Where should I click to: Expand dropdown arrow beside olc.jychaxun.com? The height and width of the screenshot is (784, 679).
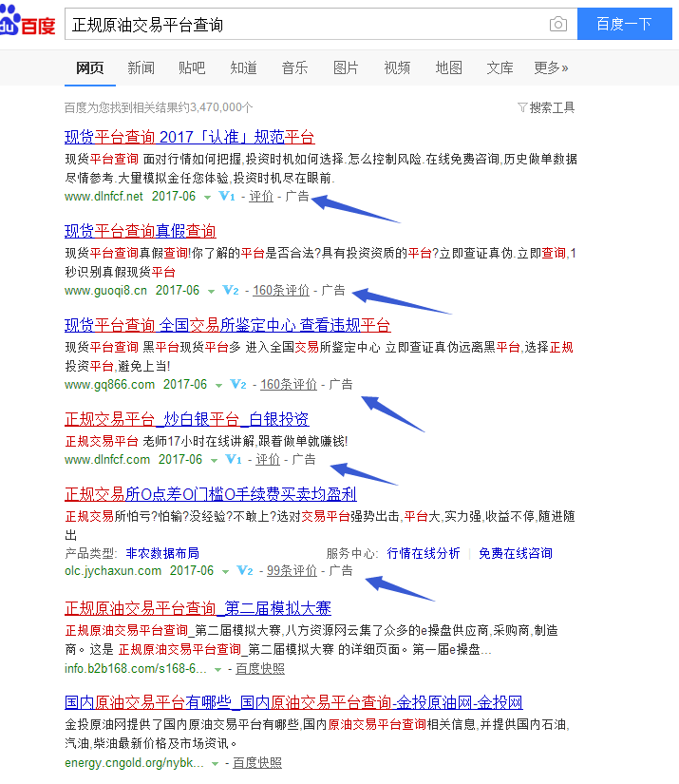pos(225,571)
